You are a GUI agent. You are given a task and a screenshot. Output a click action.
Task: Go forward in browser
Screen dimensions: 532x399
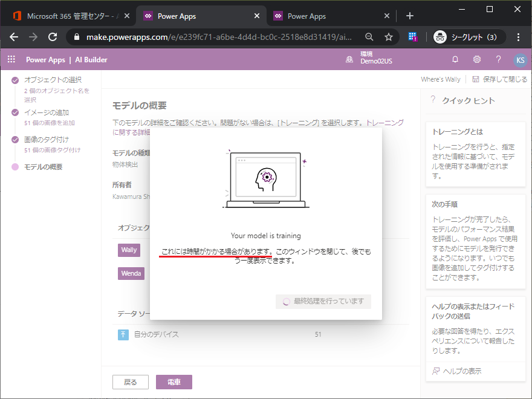click(33, 37)
